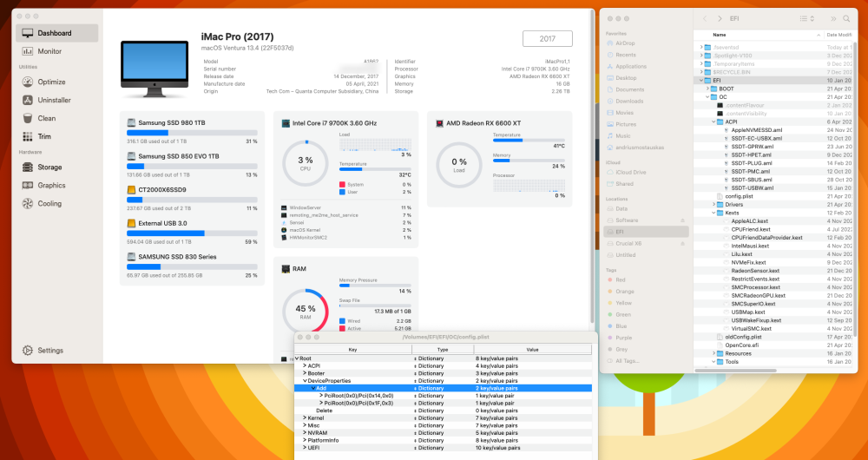Select the Blue tag in Finder sidebar

[621, 326]
